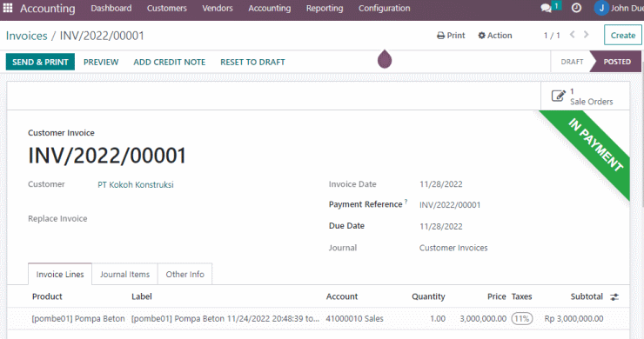Switch to Other Info tab
The image size is (644, 339).
point(184,274)
